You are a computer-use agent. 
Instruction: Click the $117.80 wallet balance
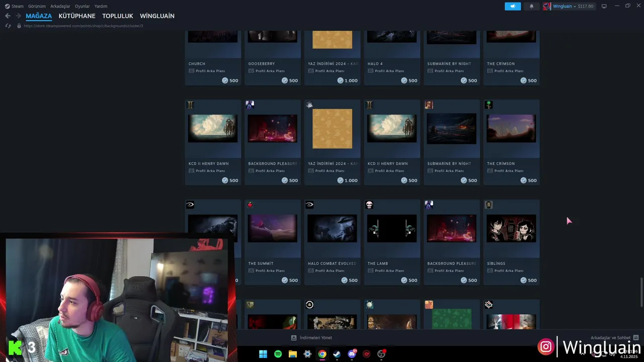586,6
